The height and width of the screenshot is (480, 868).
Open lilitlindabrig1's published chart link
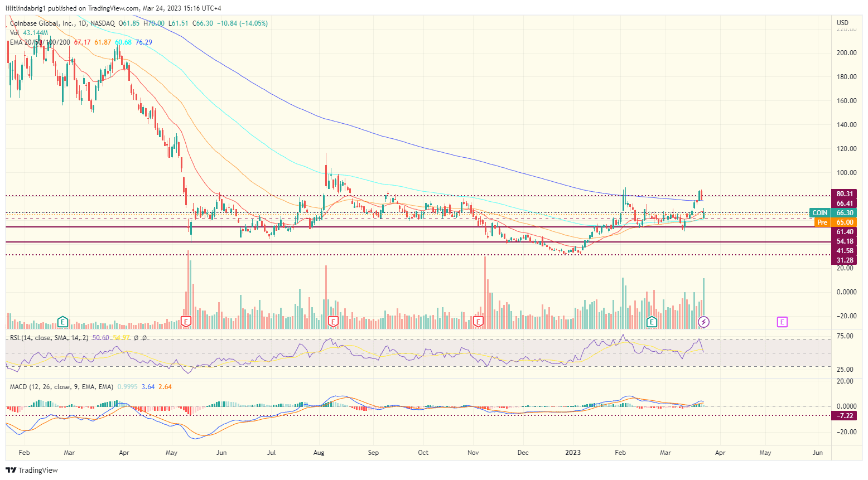[x=25, y=8]
